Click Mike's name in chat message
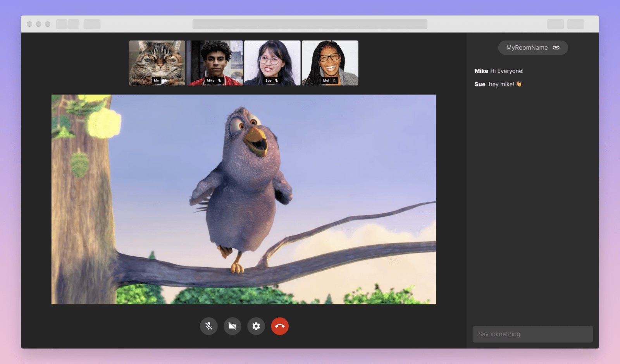The image size is (620, 364). (481, 71)
